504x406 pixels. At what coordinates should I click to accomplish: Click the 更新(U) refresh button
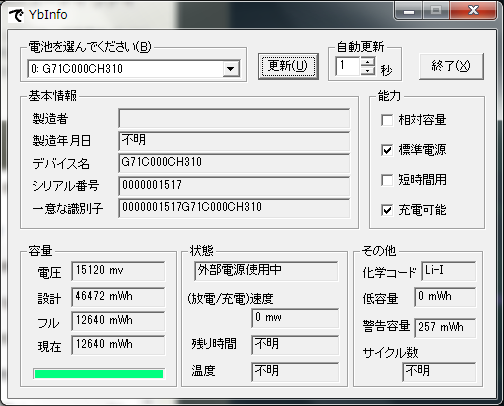tap(288, 66)
